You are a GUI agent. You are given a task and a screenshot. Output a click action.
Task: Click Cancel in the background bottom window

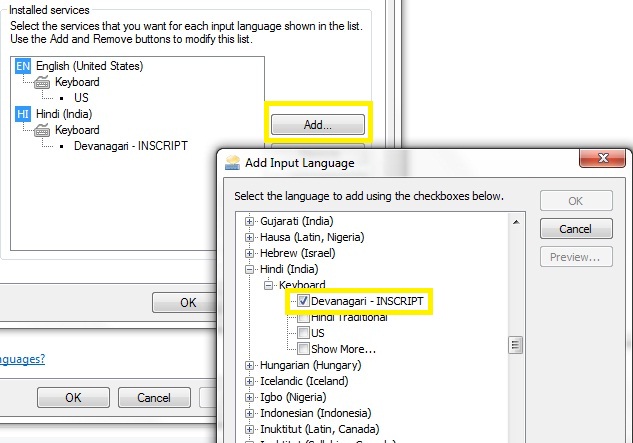click(x=154, y=397)
